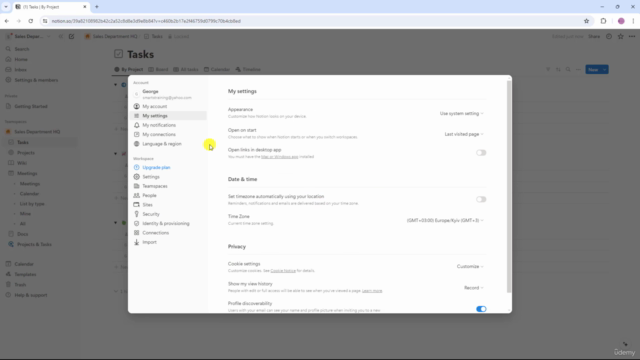Screen dimensions: 640x360
Task: Click the Security key icon
Action: tap(137, 214)
